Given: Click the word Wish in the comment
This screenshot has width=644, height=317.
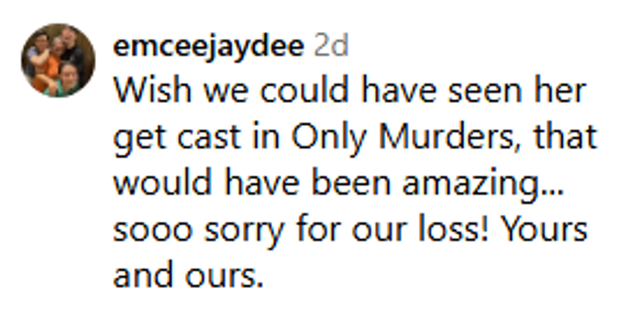Looking at the screenshot, I should click(x=152, y=92).
